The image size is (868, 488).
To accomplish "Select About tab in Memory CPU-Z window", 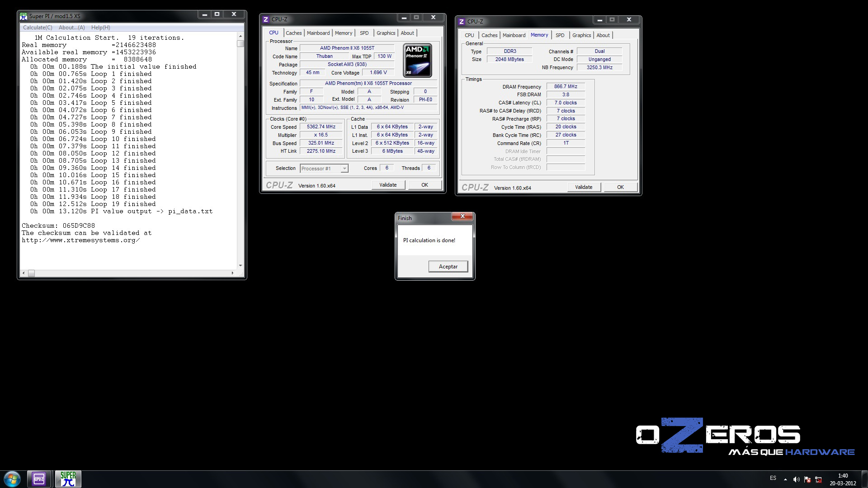I will pos(603,35).
